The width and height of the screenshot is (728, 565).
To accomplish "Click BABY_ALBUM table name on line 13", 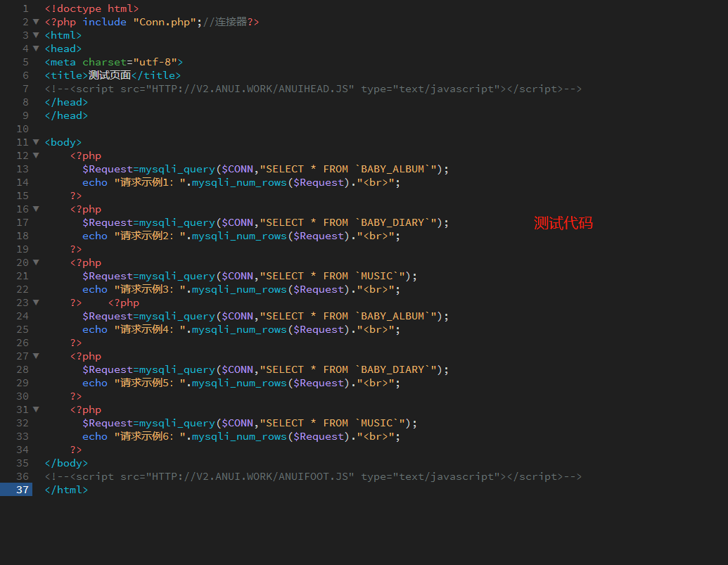I will (x=392, y=170).
